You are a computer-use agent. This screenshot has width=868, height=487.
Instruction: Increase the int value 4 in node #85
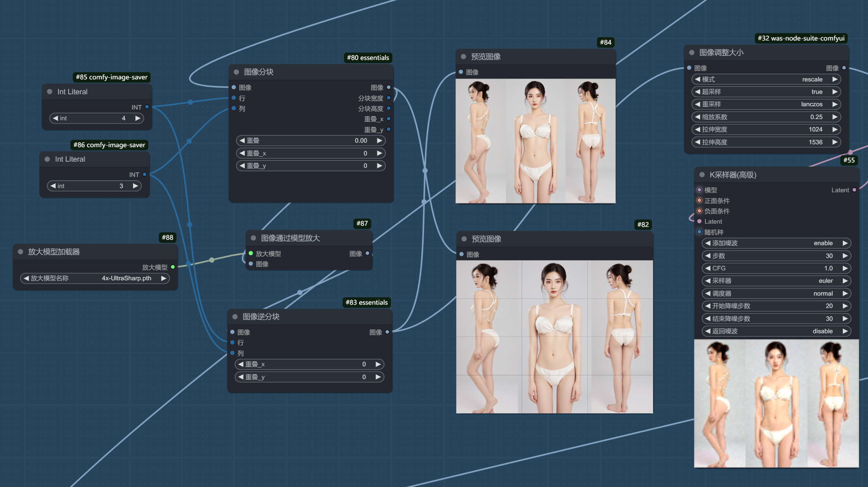coord(138,118)
